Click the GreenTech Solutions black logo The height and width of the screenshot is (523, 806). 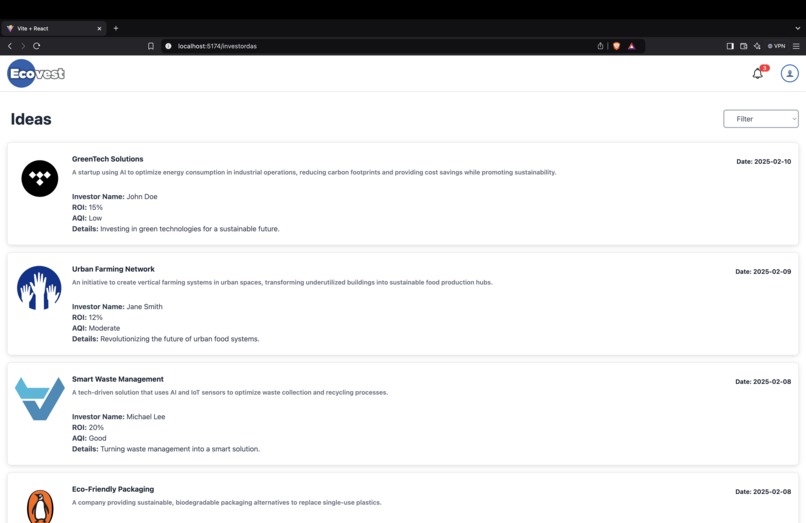point(40,178)
